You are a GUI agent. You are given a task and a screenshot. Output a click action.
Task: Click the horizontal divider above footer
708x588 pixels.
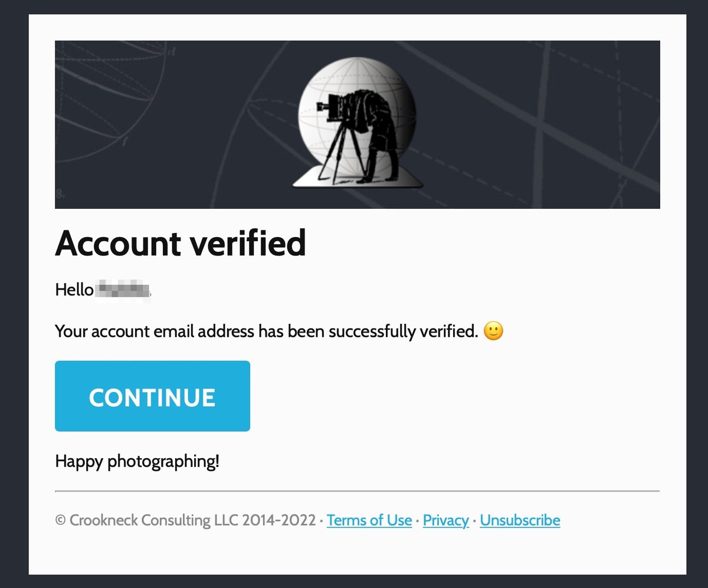[x=357, y=491]
